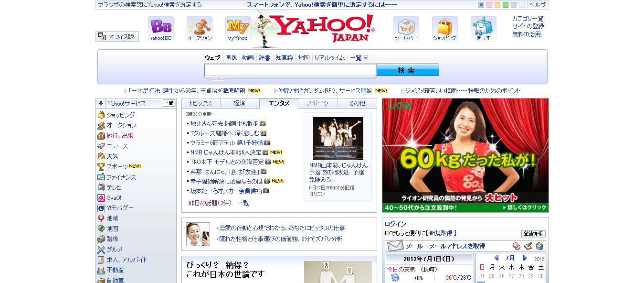Open the ツールバー cube icon
644x283 pixels.
point(406,29)
